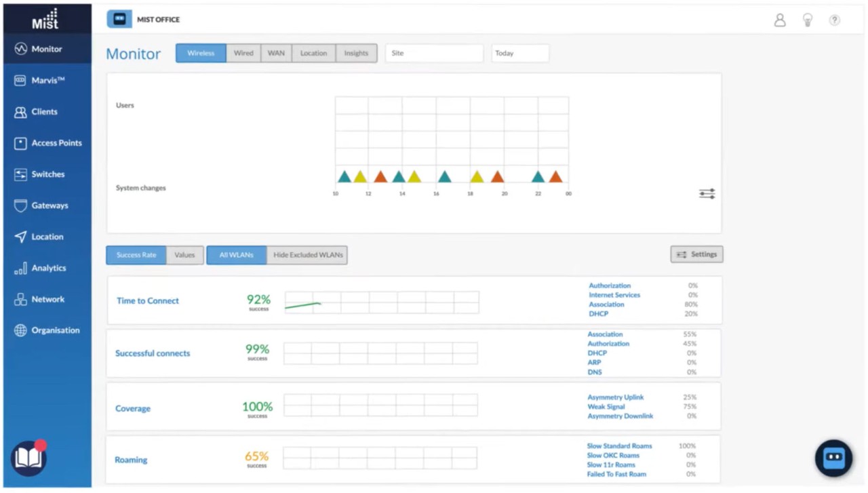Open the Gateways section
868x493 pixels.
click(x=50, y=205)
